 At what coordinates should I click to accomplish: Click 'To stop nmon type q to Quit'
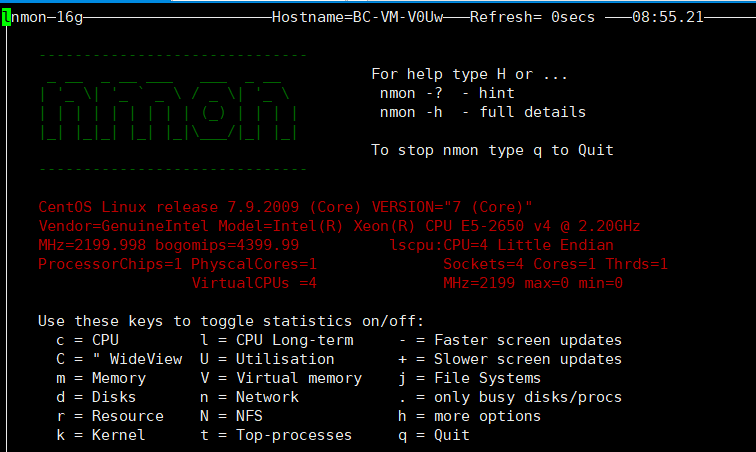492,150
